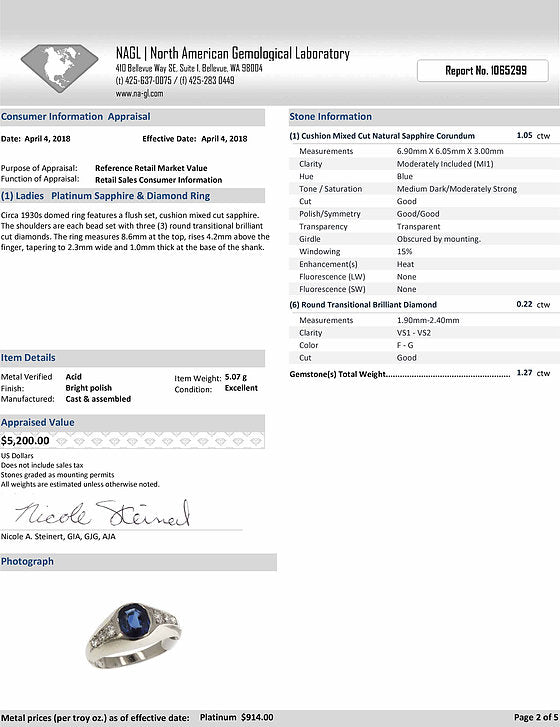The width and height of the screenshot is (560, 727).
Task: Select the Ladies Platinum Sapphire & Diamond Ring title
Action: (105, 196)
